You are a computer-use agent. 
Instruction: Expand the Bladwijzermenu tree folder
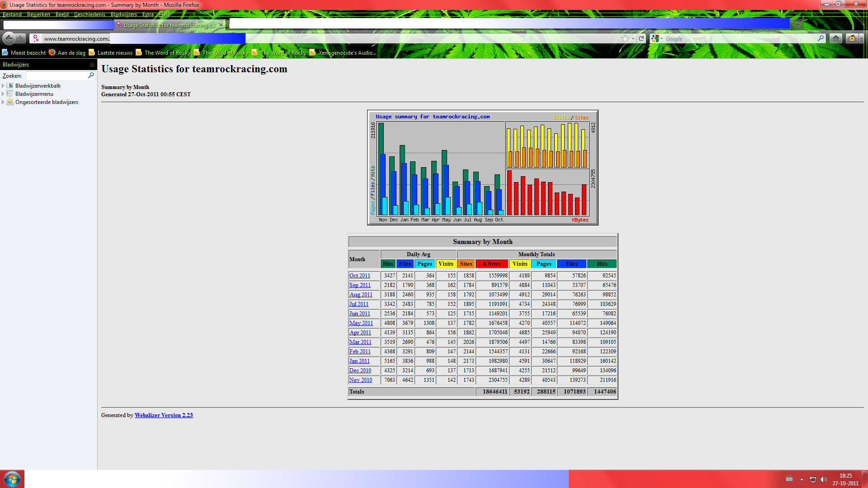click(x=3, y=94)
